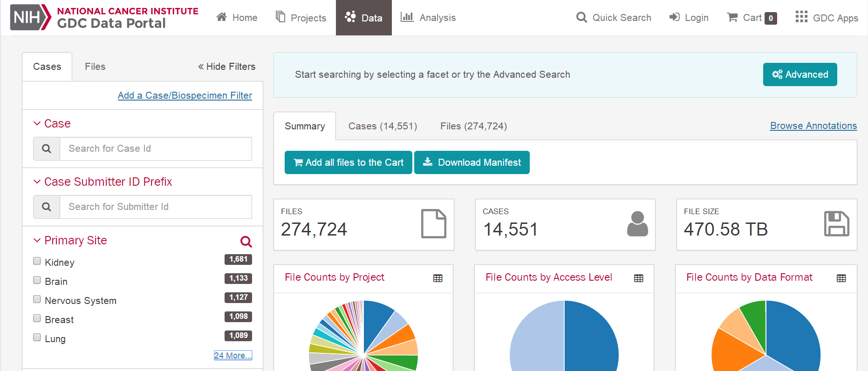The height and width of the screenshot is (371, 868).
Task: Switch to the Files facet tab
Action: (x=95, y=67)
